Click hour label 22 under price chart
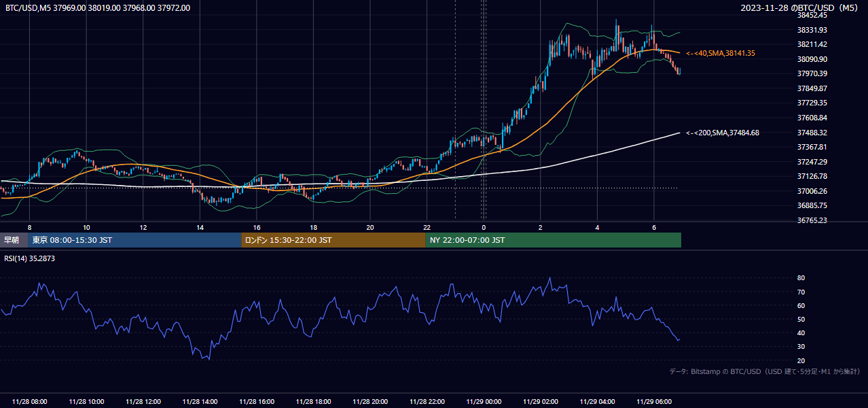This screenshot has height=408, width=868. [427, 227]
